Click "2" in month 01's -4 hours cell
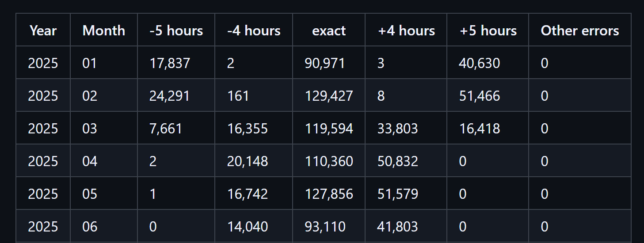Screen dimensions: 644x243 (x=230, y=63)
